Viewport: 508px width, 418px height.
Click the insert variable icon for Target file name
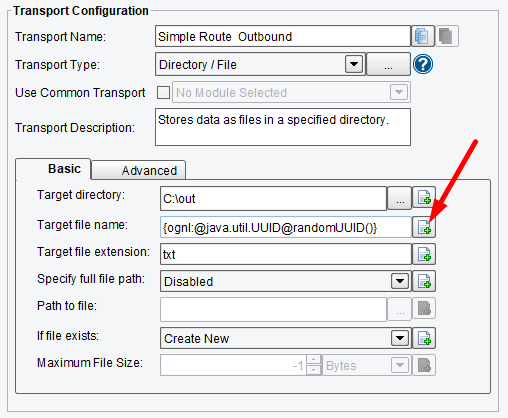424,227
